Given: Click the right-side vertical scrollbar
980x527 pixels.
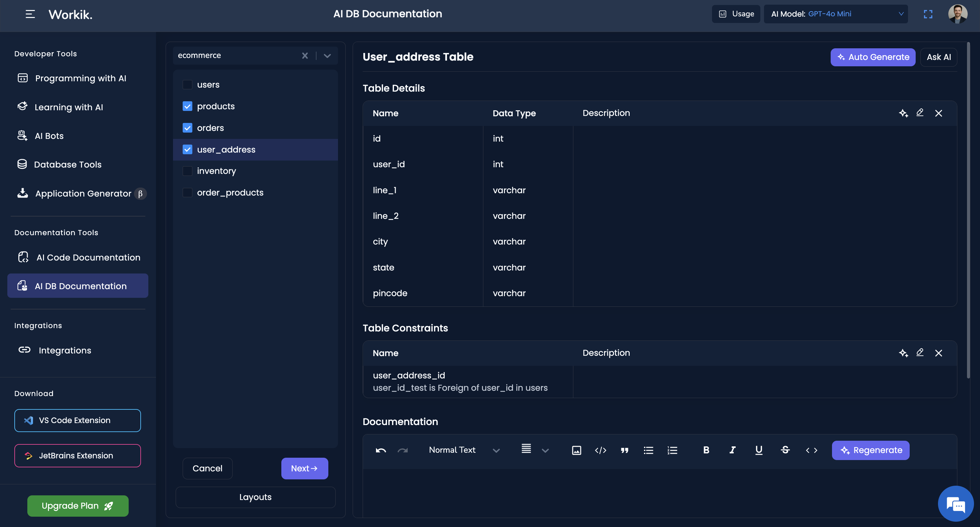Looking at the screenshot, I should pos(968,209).
